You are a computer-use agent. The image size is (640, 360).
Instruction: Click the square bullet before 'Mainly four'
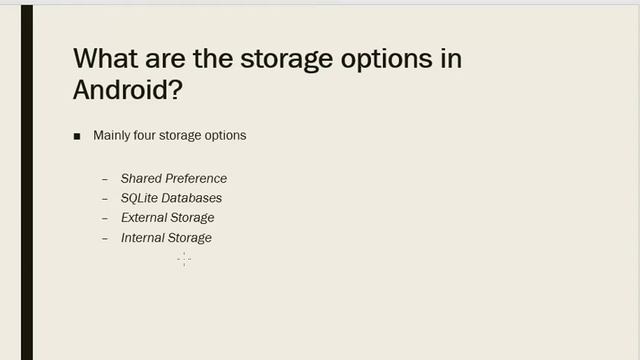click(77, 136)
